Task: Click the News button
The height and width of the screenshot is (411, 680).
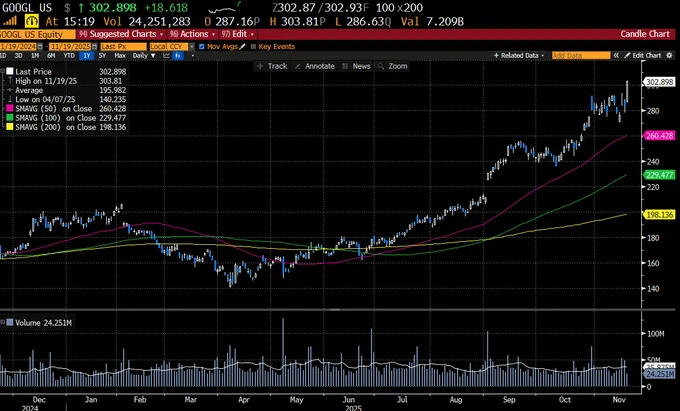Action: point(356,66)
